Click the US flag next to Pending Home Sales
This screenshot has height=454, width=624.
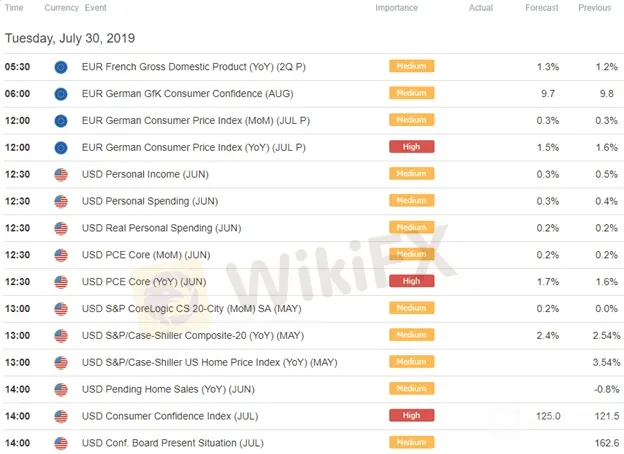(61, 388)
